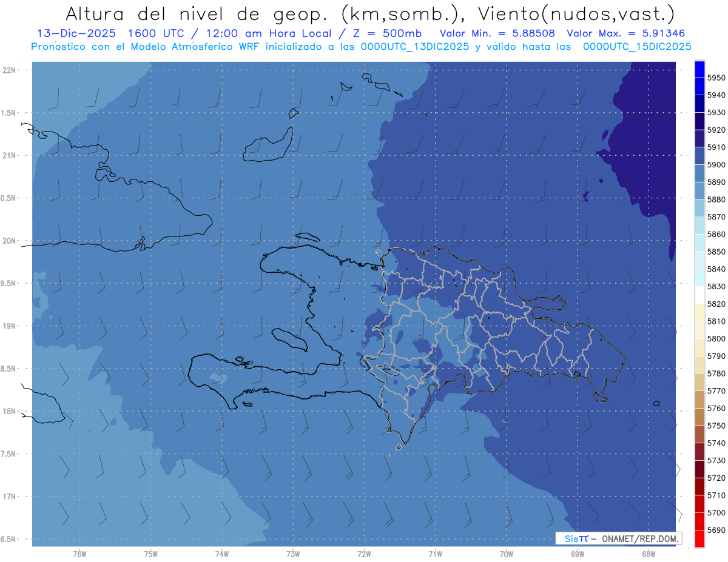Click the 5870 colorbar label

(x=716, y=217)
